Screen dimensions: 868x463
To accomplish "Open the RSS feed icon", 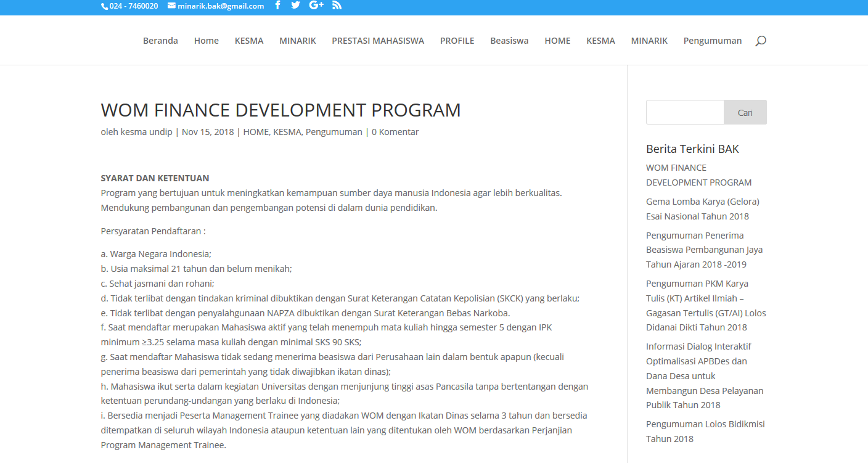I will (x=337, y=6).
